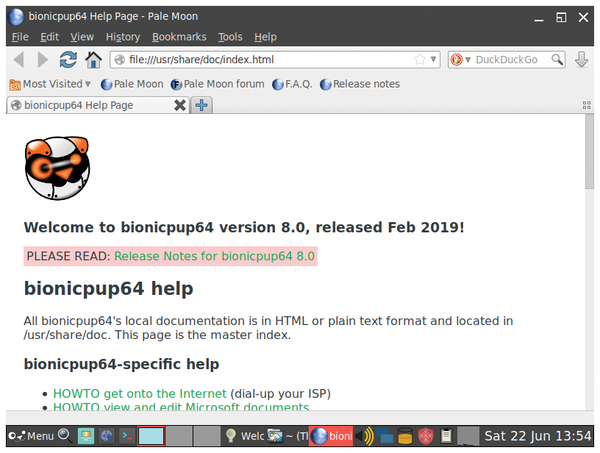This screenshot has height=453, width=600.
Task: Switch to the first highlighted virtual desktop
Action: pyautogui.click(x=151, y=436)
